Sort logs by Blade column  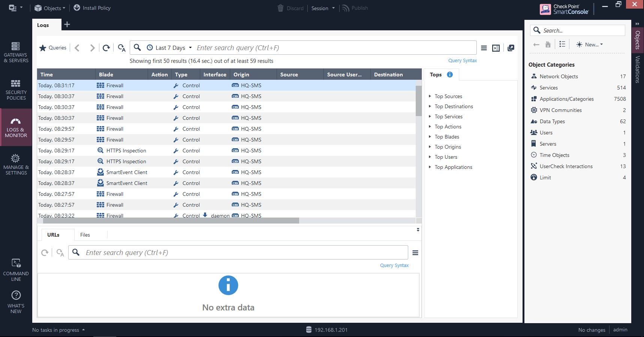121,75
